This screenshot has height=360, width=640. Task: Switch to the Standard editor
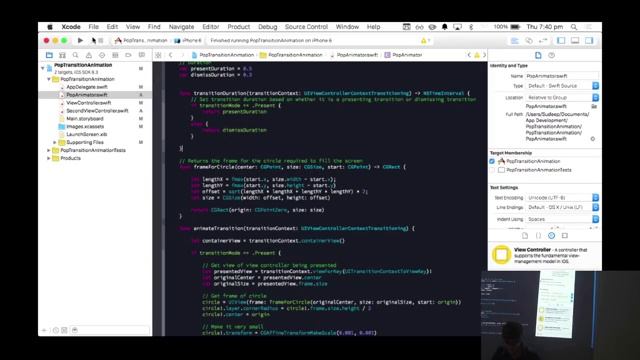pyautogui.click(x=515, y=40)
